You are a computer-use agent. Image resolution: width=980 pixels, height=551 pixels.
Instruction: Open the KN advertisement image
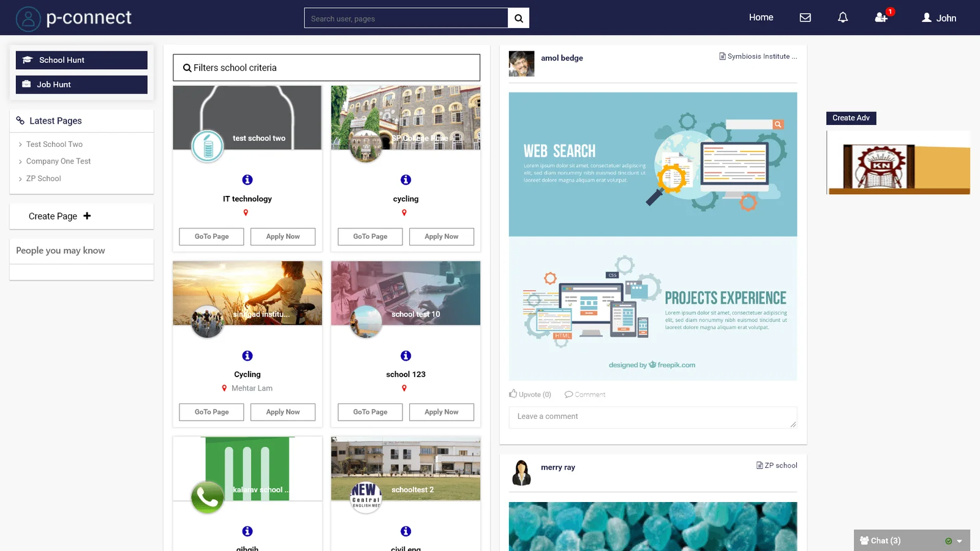point(898,163)
